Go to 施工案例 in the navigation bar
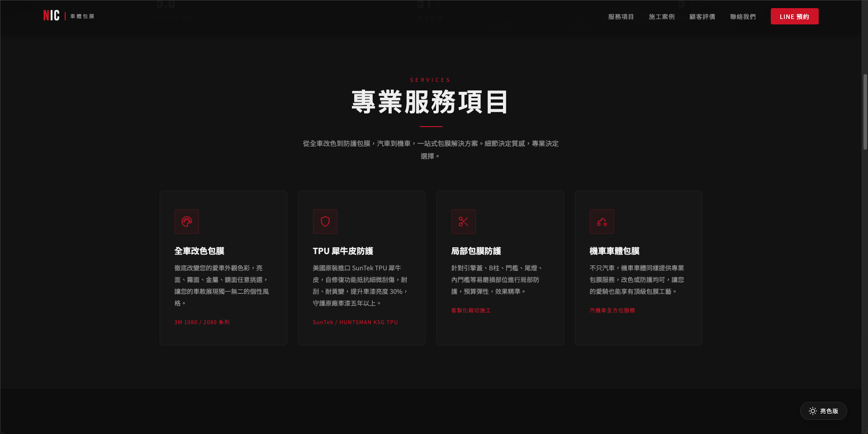 tap(662, 17)
